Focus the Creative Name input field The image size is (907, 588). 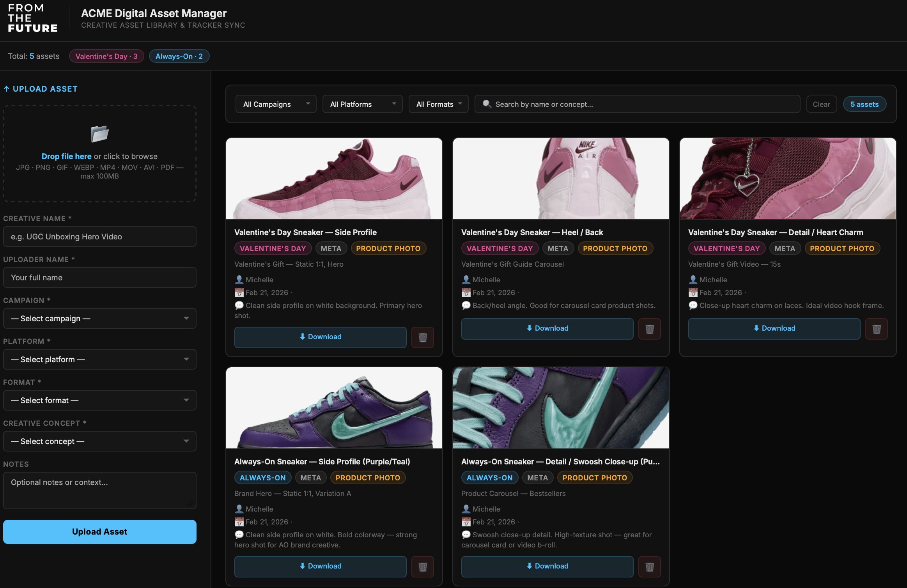click(100, 237)
